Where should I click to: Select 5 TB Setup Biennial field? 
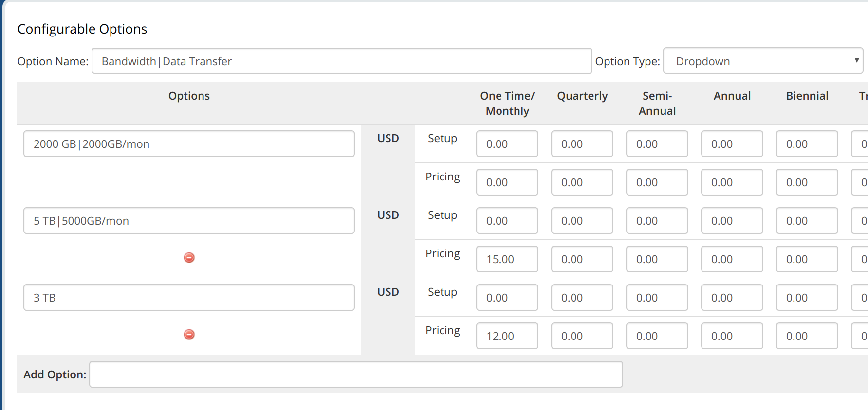pyautogui.click(x=807, y=220)
